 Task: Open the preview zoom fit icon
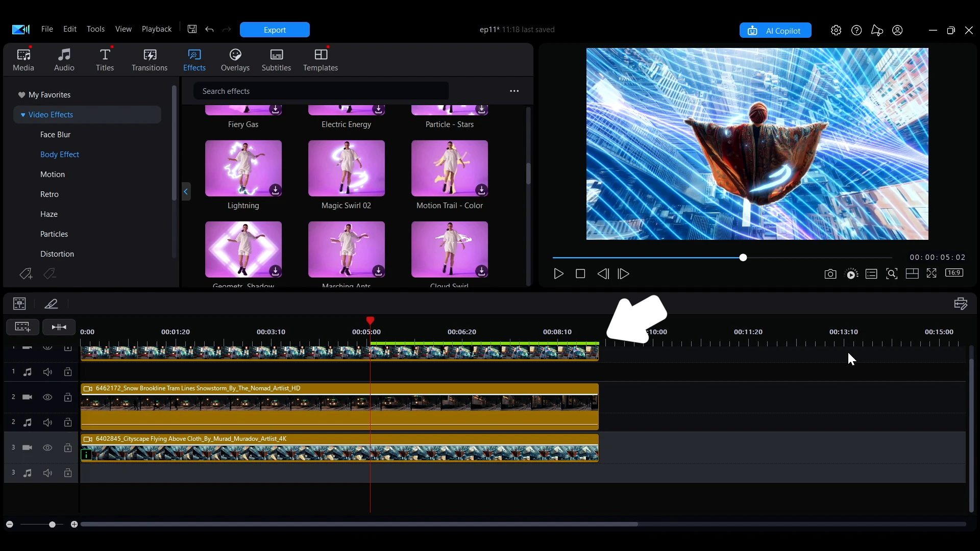point(892,274)
